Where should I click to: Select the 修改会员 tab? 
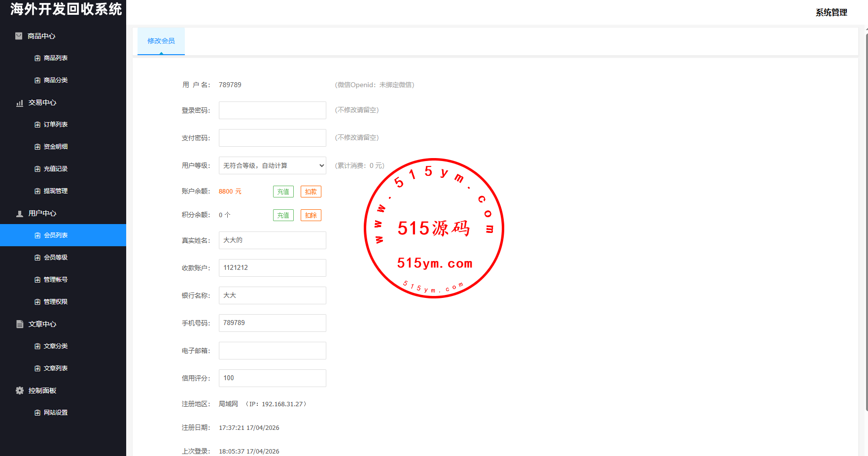(161, 41)
